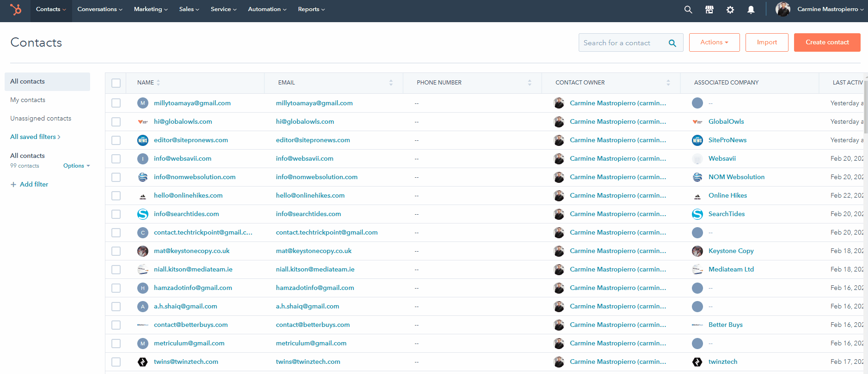Click the Mediateam Ltd company logo icon
Viewport: 868px width, 374px height.
pyautogui.click(x=697, y=270)
